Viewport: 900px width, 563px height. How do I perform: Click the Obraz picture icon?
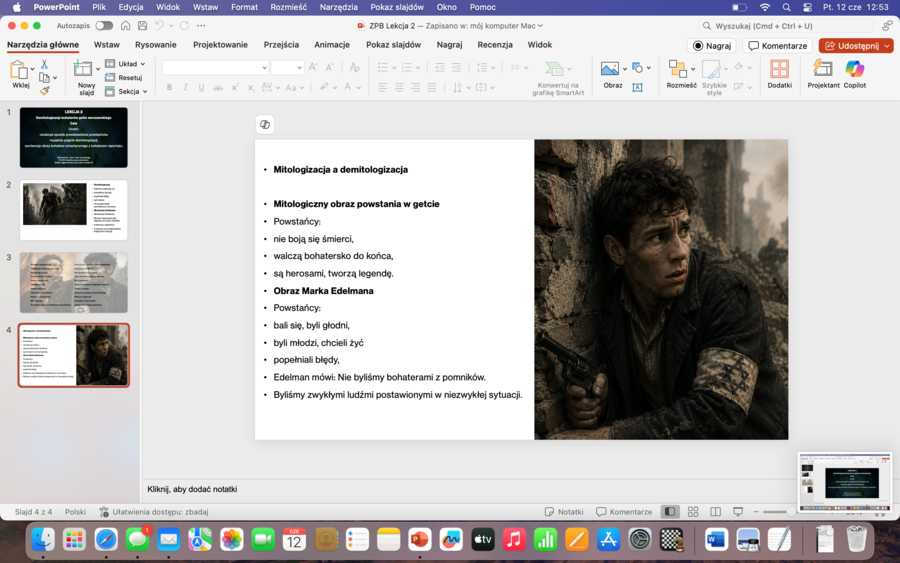[x=610, y=69]
